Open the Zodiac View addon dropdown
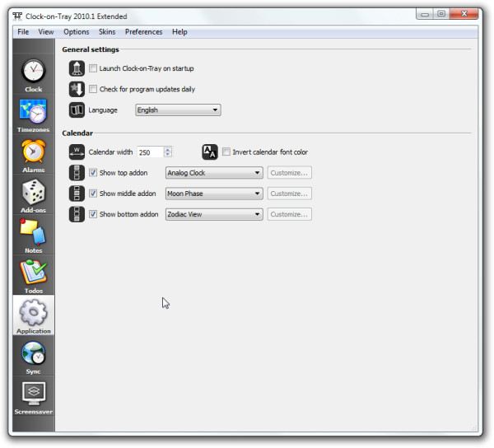This screenshot has height=448, width=494. pos(214,214)
